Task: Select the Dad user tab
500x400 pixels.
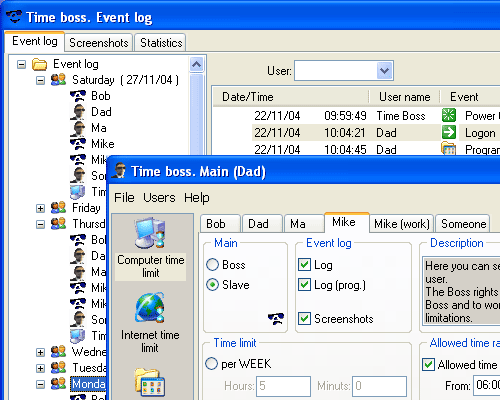Action: 262,223
